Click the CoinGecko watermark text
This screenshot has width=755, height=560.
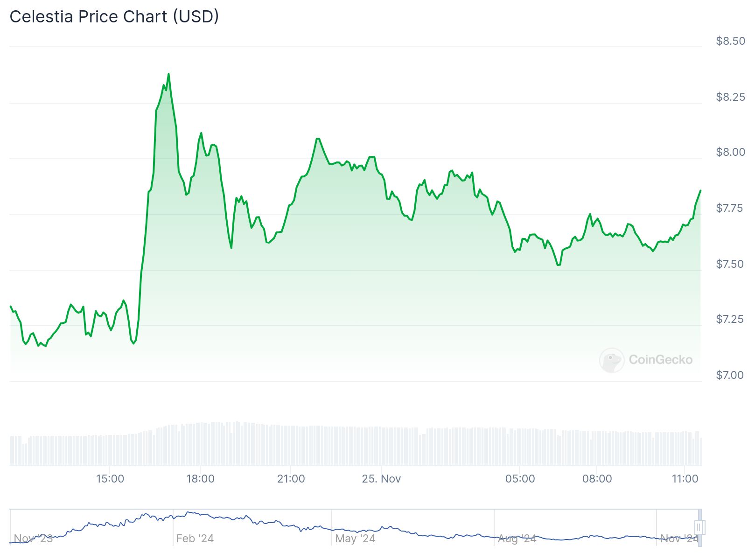pos(660,360)
